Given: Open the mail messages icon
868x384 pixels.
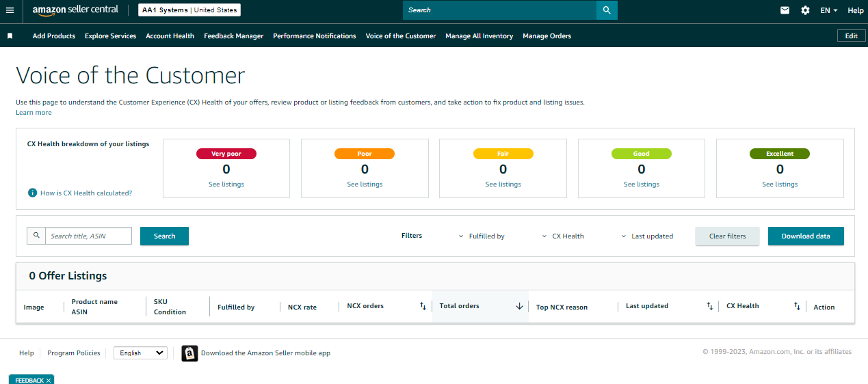Looking at the screenshot, I should [x=785, y=10].
